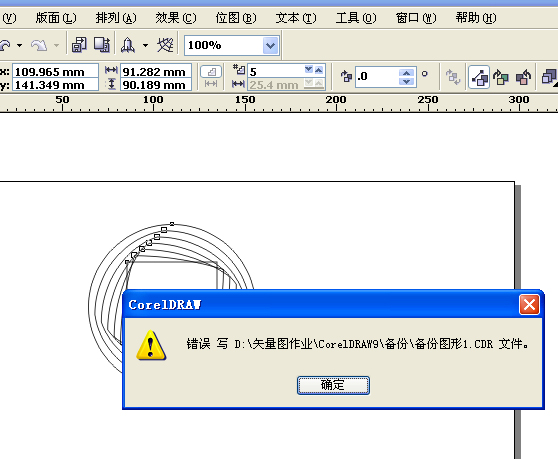Click the blend direction rotate icon
558x459 pixels.
click(x=346, y=76)
